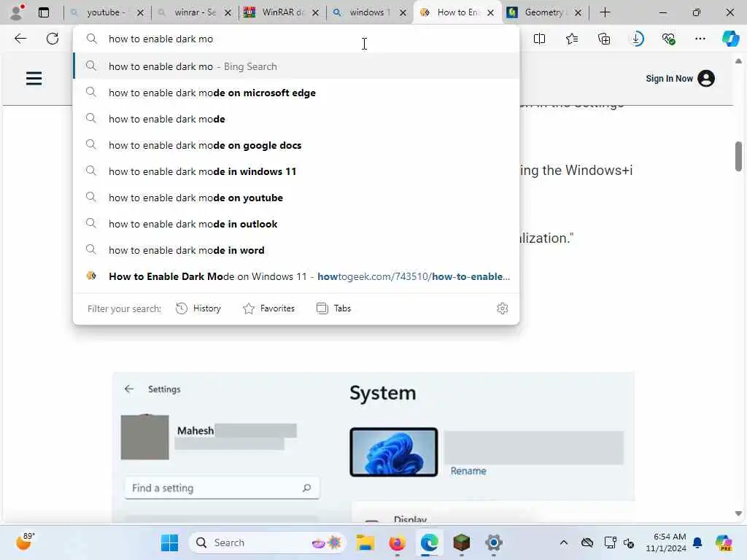Filter search by Favorites
This screenshot has height=560, width=747.
pos(268,308)
